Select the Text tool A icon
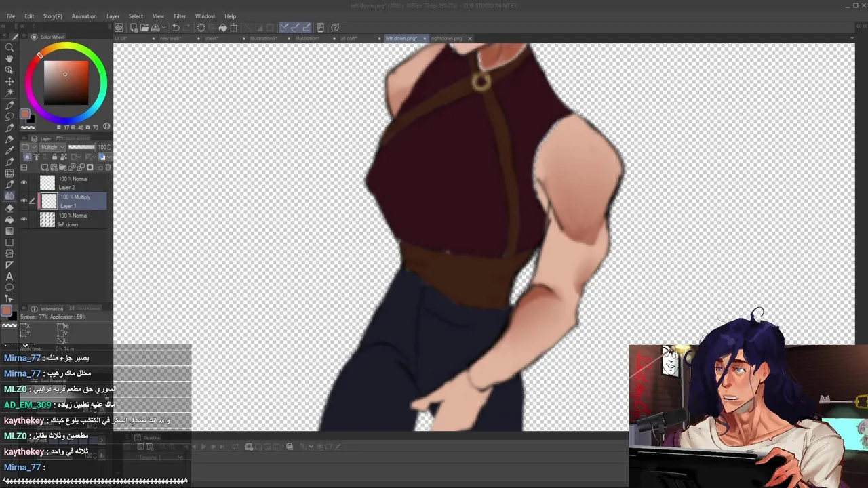The width and height of the screenshot is (868, 488). (x=9, y=276)
